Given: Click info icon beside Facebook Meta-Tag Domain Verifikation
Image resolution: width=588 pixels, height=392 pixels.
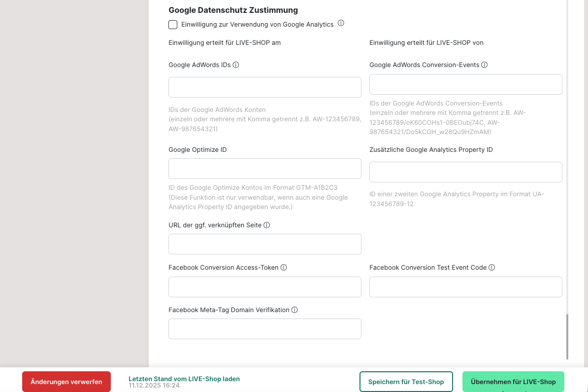Looking at the screenshot, I should (294, 310).
